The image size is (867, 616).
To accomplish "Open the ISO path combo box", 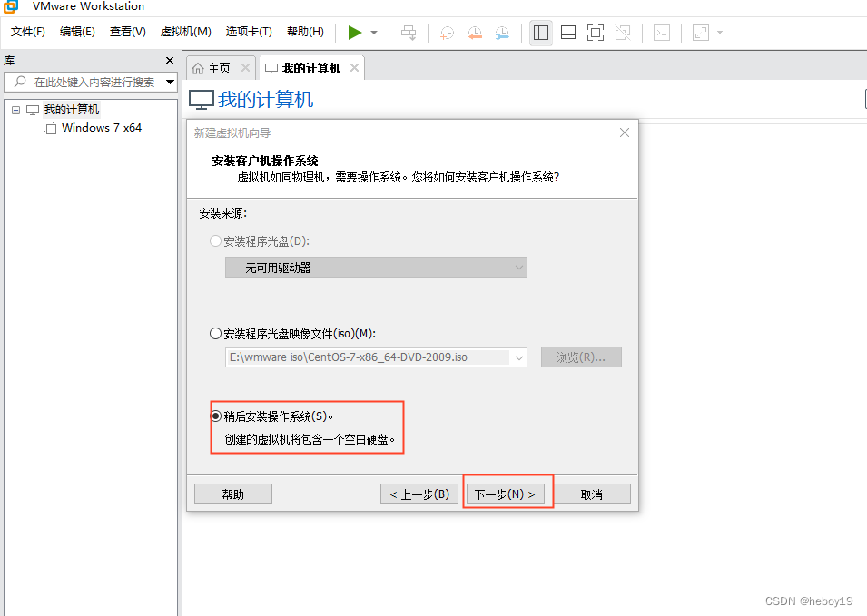I will 376,357.
